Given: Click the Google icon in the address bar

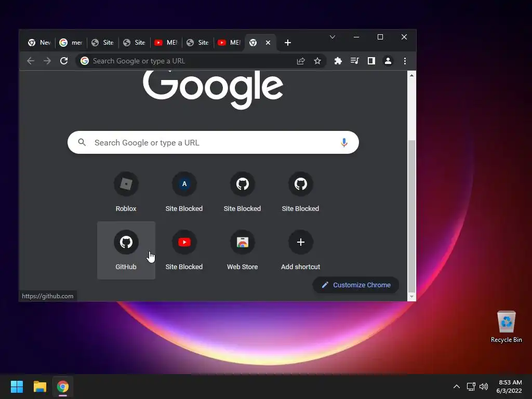Looking at the screenshot, I should (85, 61).
